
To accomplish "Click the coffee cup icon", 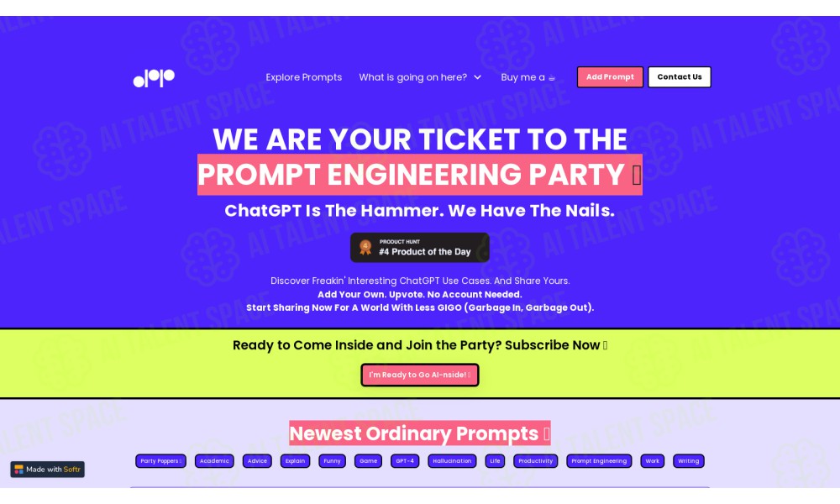I will (552, 77).
